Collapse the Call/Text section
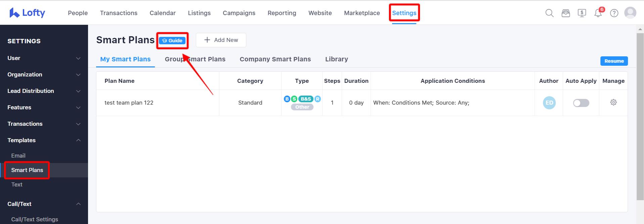The width and height of the screenshot is (644, 224). [x=44, y=204]
